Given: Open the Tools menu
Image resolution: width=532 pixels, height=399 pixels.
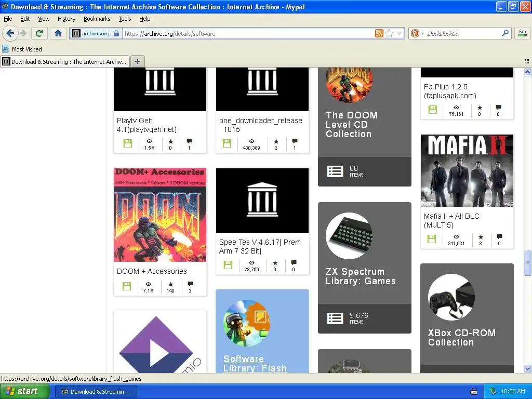Looking at the screenshot, I should click(125, 19).
